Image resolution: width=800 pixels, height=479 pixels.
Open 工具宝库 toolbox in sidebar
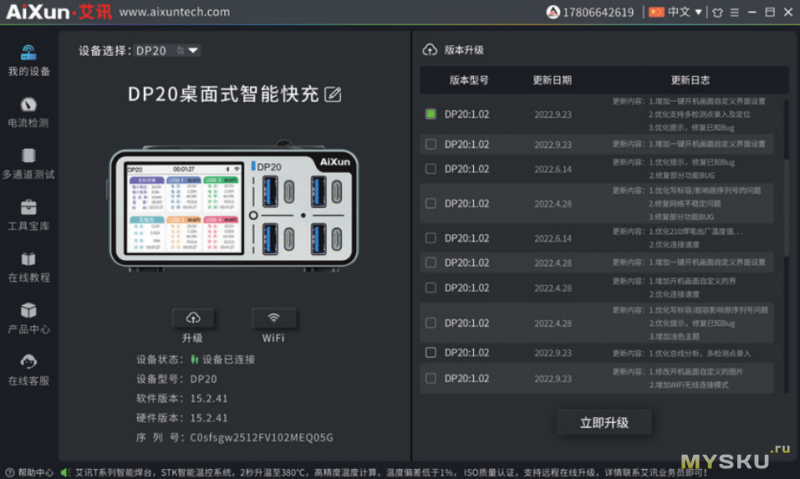[x=28, y=214]
